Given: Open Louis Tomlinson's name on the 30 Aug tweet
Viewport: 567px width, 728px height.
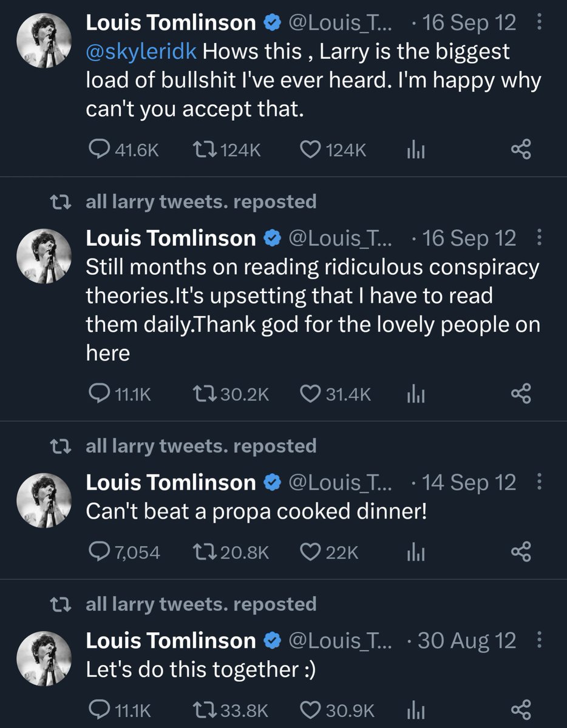Looking at the screenshot, I should pyautogui.click(x=171, y=641).
